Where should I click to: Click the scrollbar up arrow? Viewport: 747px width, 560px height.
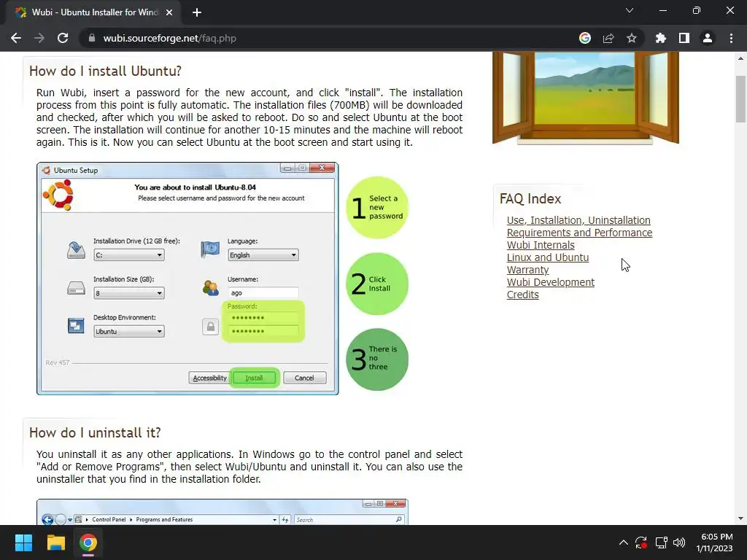(x=740, y=58)
